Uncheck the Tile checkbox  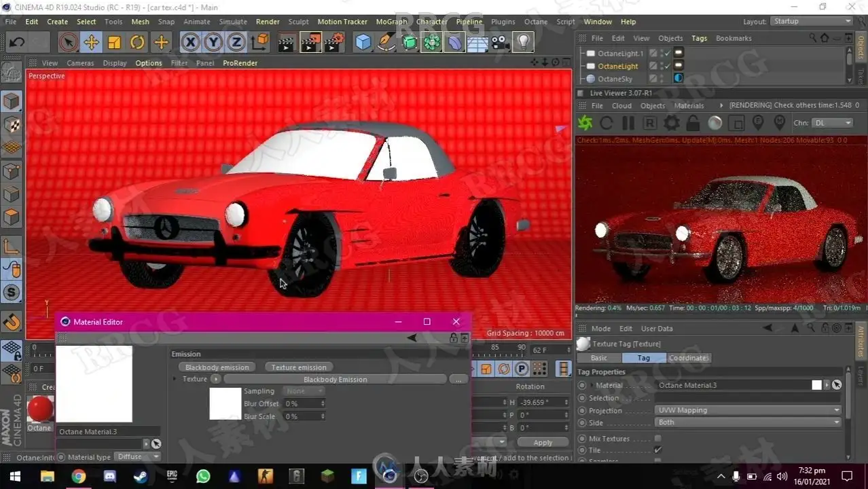coord(657,450)
